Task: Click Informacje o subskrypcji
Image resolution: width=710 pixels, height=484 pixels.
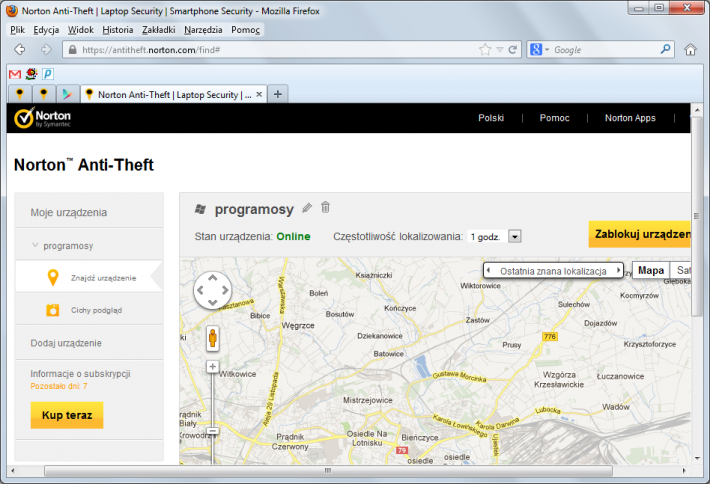Action: [x=80, y=374]
